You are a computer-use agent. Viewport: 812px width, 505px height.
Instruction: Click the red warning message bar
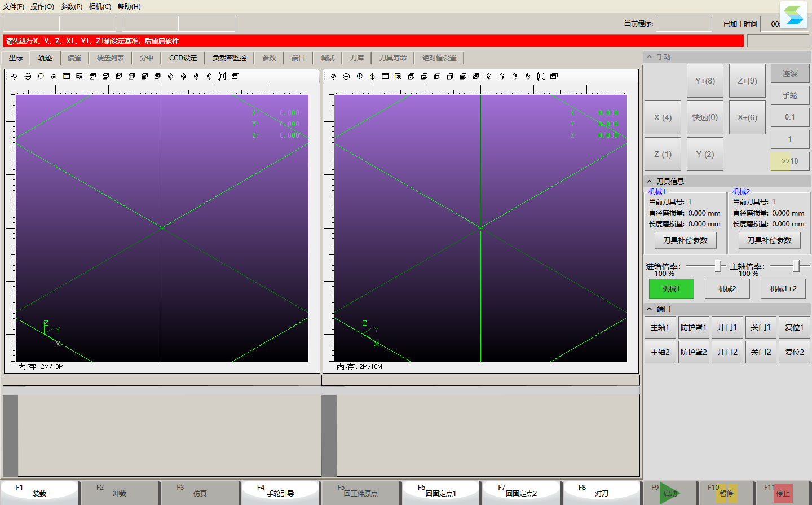pyautogui.click(x=373, y=41)
